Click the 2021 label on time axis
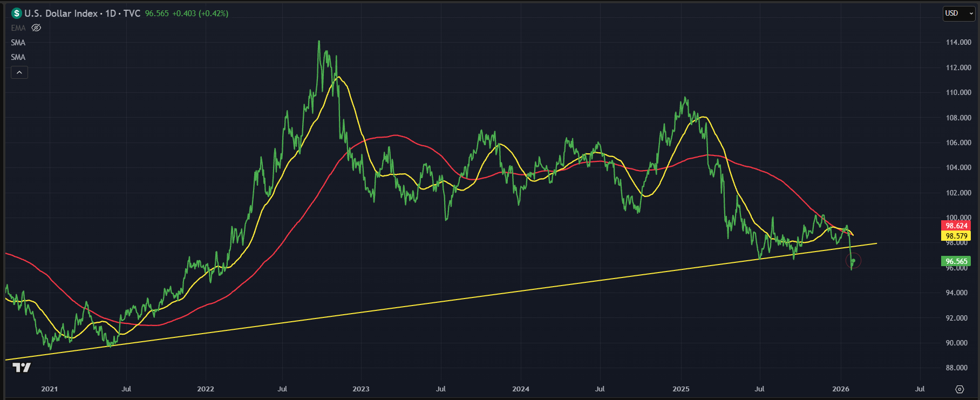Image resolution: width=980 pixels, height=400 pixels. point(50,389)
